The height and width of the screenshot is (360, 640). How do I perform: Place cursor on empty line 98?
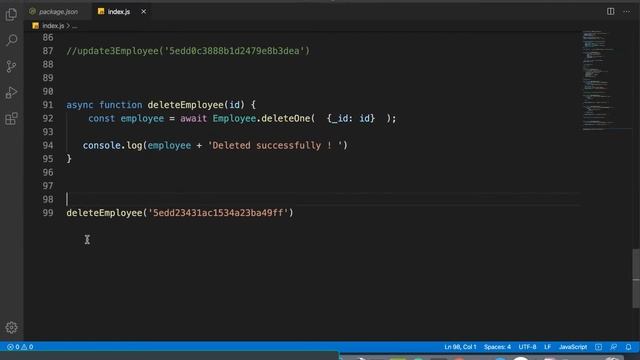[322, 199]
